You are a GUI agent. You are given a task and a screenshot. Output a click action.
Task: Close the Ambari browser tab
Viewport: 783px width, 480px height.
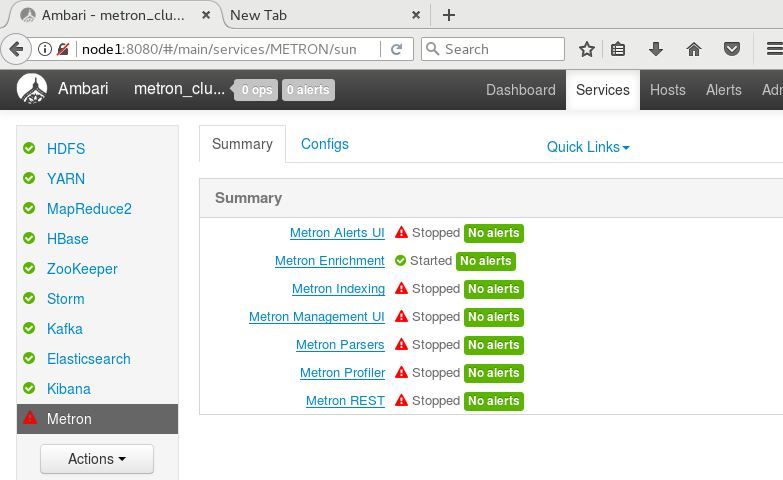[x=206, y=15]
